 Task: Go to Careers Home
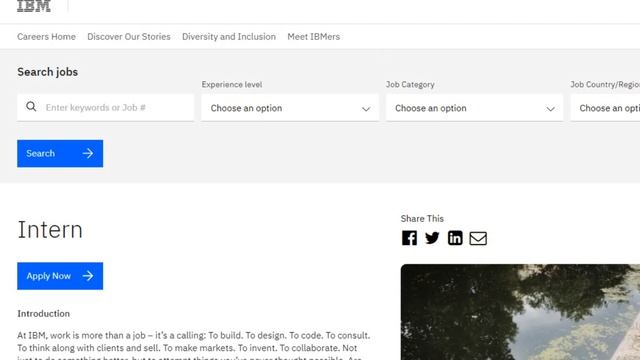(46, 37)
